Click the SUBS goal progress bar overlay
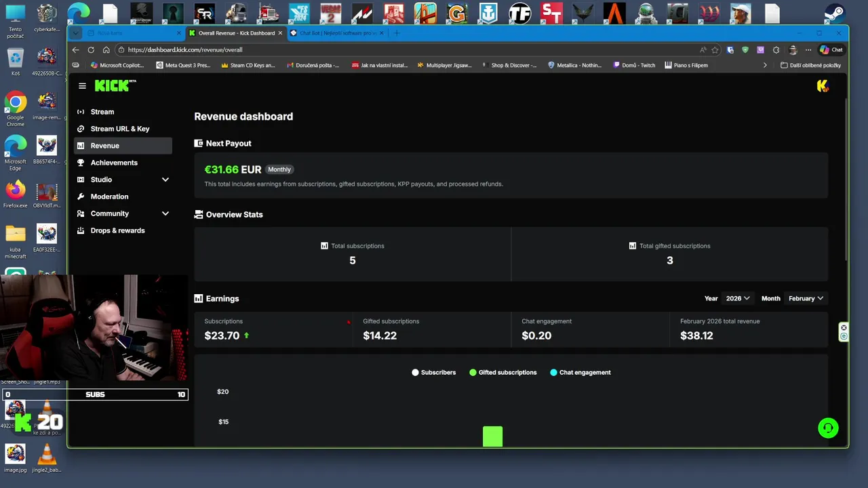This screenshot has width=868, height=488. click(94, 394)
